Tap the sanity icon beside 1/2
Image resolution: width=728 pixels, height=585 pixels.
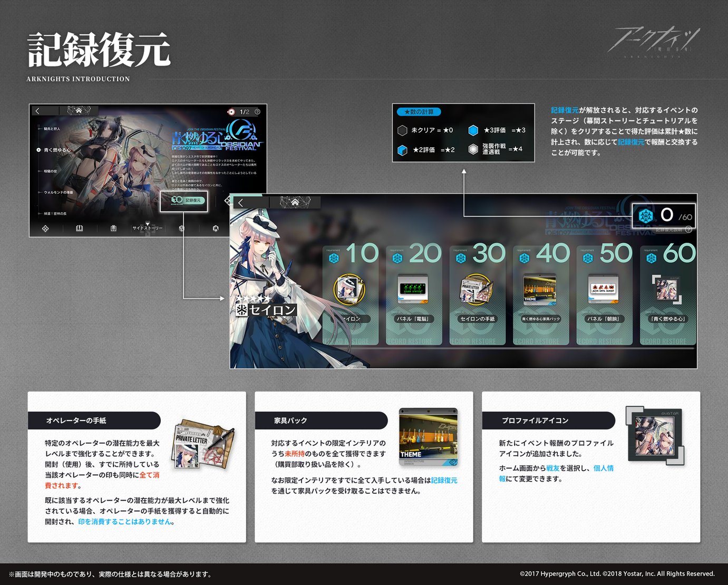coord(230,112)
